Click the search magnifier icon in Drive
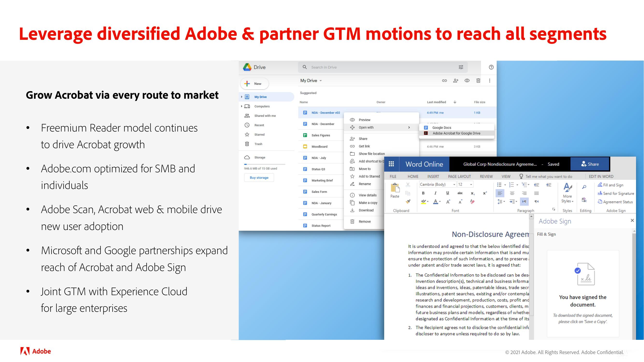The height and width of the screenshot is (362, 644). [304, 67]
